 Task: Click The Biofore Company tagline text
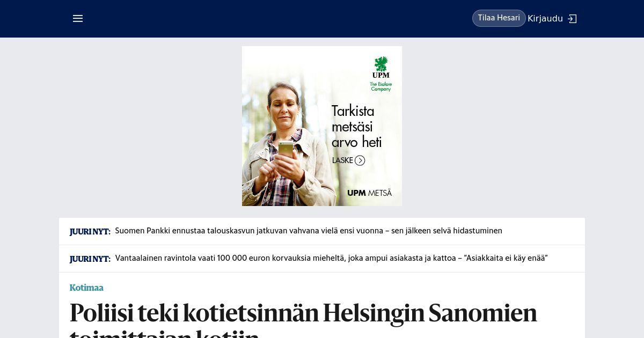[381, 86]
